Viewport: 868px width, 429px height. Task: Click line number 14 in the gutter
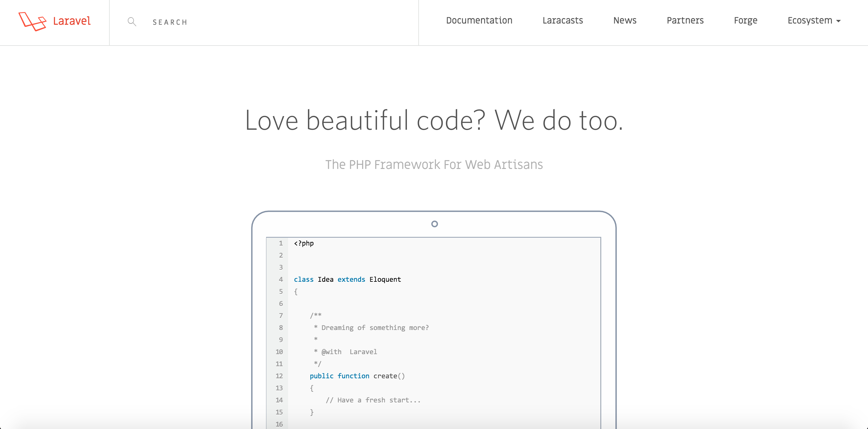coord(279,400)
